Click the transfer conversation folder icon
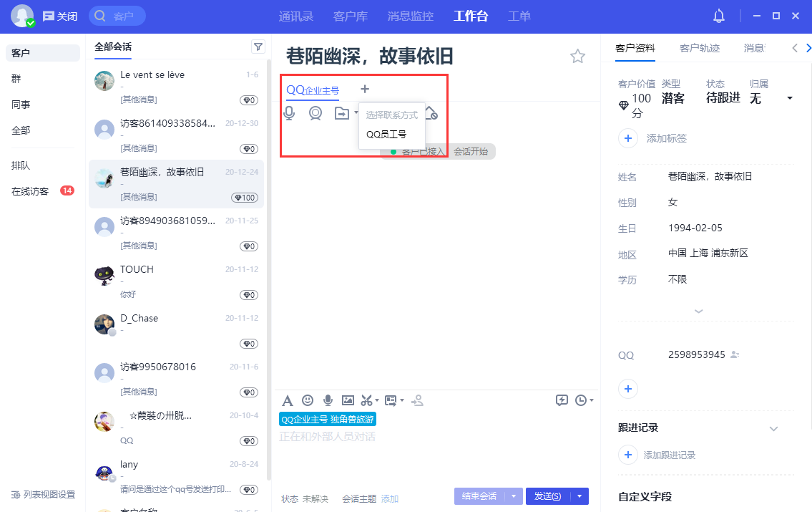This screenshot has width=812, height=512. (342, 113)
